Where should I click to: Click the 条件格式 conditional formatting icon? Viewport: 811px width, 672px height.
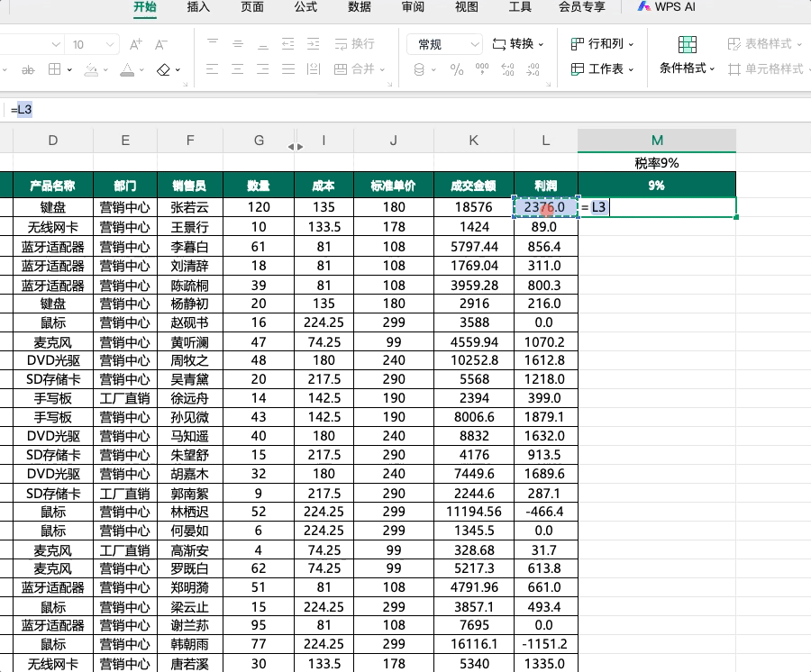[687, 44]
